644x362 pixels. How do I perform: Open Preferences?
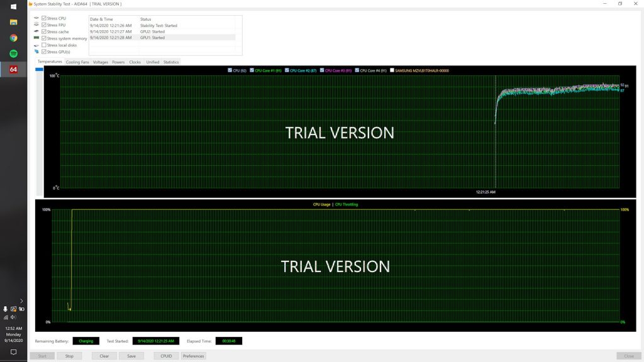coord(194,356)
